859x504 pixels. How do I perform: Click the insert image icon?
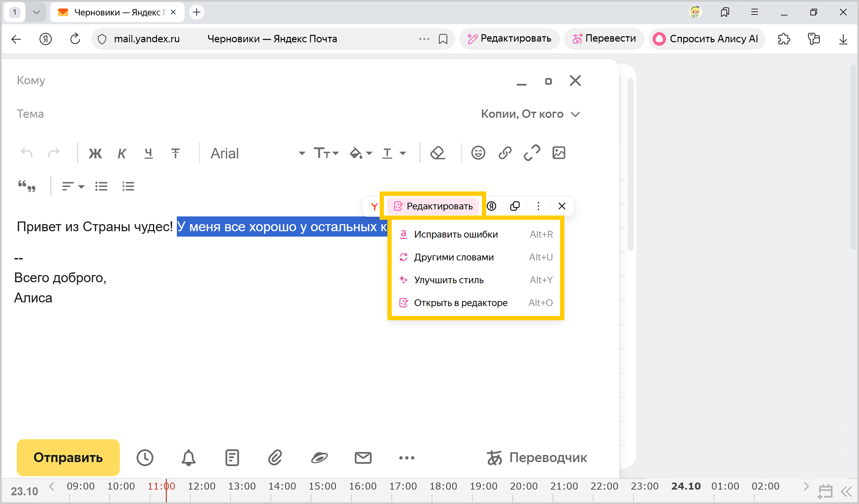point(558,153)
